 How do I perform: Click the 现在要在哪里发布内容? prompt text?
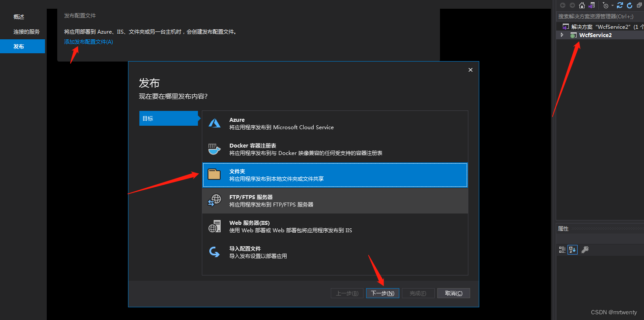tap(173, 96)
